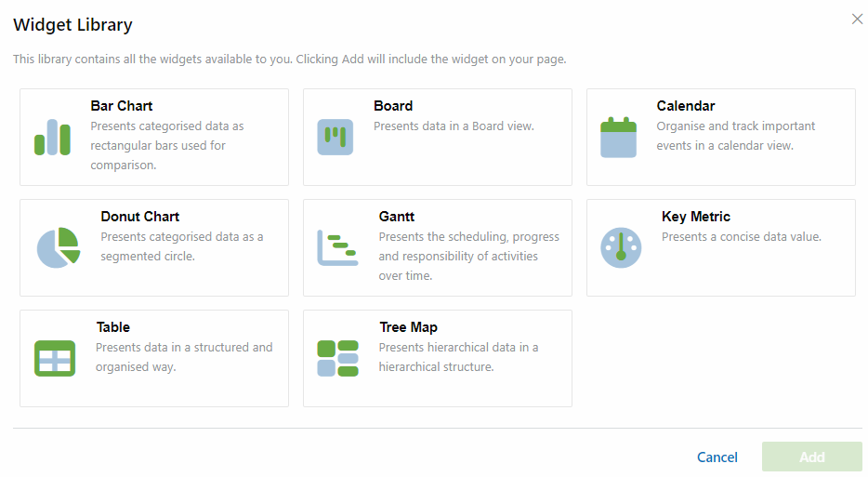
Task: Close the Widget Library dialog
Action: click(857, 20)
